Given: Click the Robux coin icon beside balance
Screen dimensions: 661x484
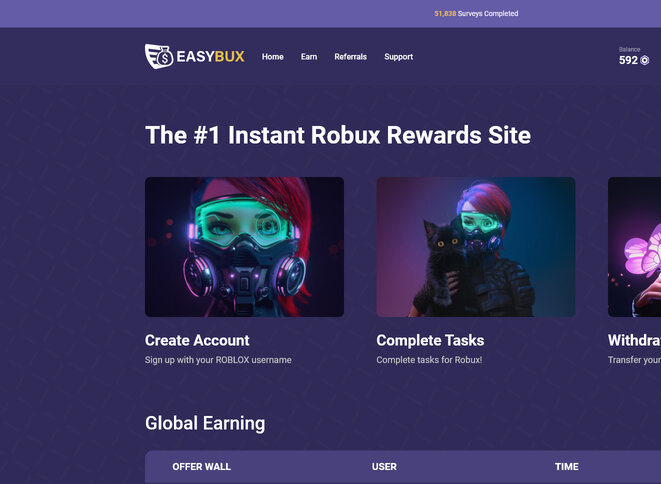Looking at the screenshot, I should click(x=645, y=61).
